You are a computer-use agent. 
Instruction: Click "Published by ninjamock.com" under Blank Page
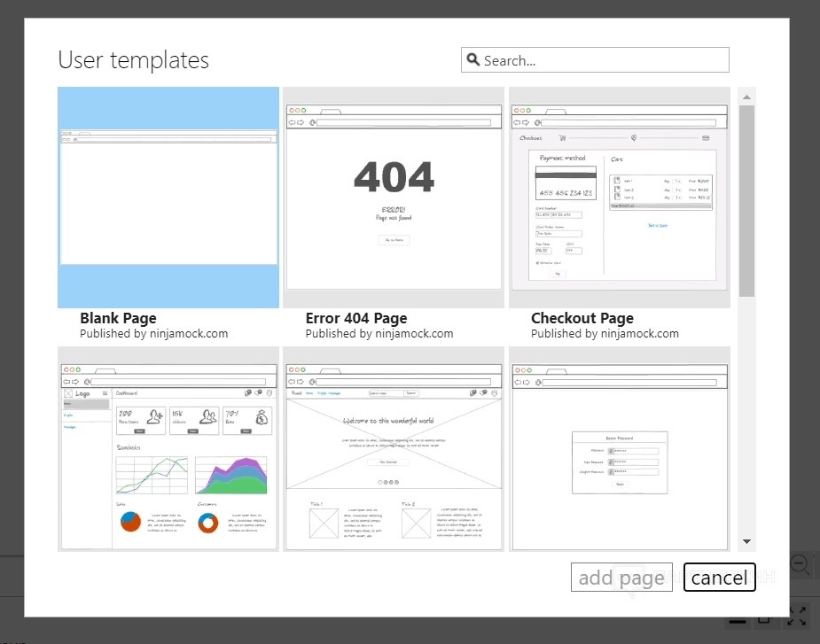pos(153,333)
